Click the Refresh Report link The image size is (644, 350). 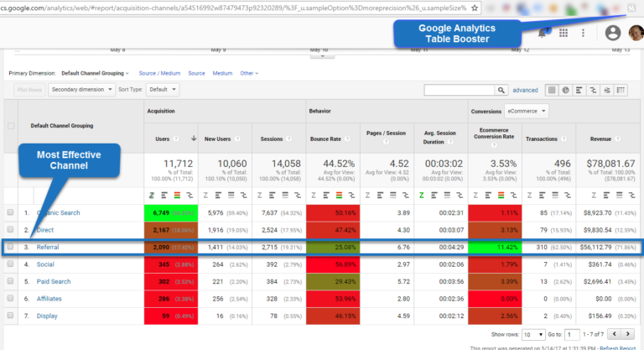click(x=617, y=348)
